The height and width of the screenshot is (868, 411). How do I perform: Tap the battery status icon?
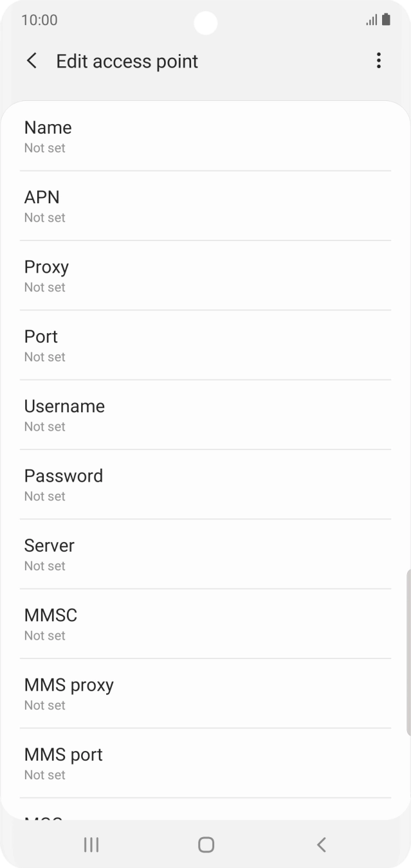(386, 20)
